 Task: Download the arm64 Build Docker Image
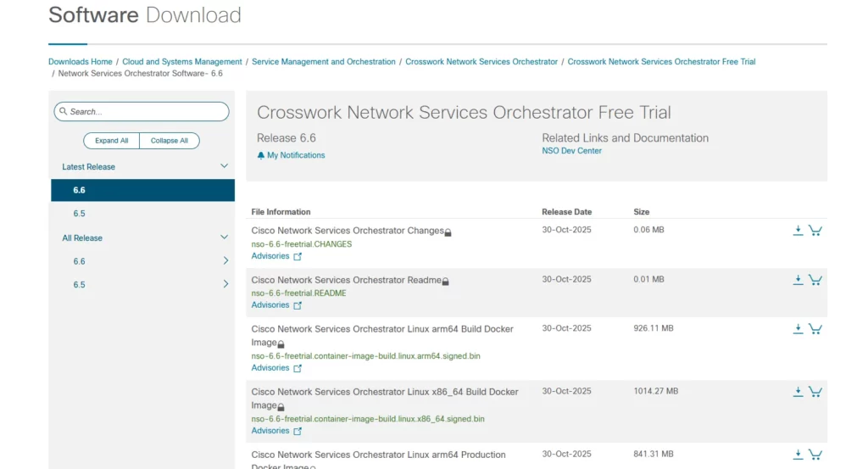[798, 329]
